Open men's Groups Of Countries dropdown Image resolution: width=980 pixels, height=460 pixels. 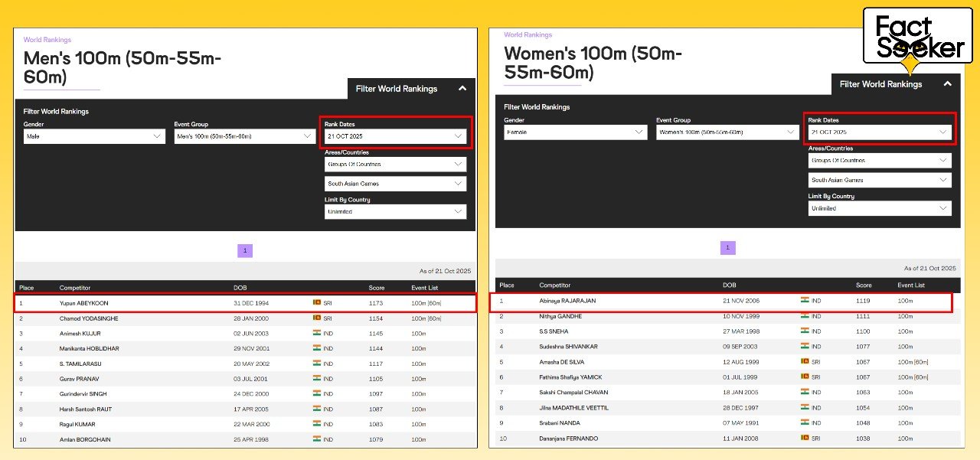click(x=395, y=165)
